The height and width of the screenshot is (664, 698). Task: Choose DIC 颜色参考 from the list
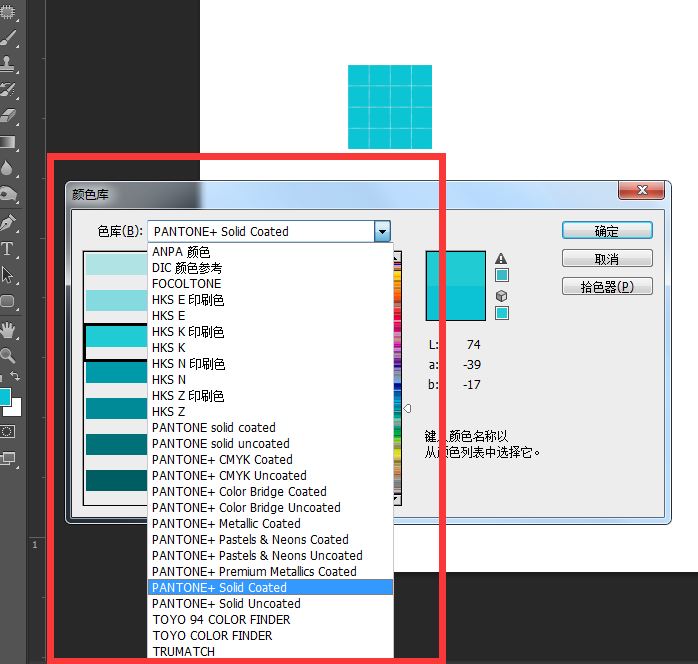point(270,268)
